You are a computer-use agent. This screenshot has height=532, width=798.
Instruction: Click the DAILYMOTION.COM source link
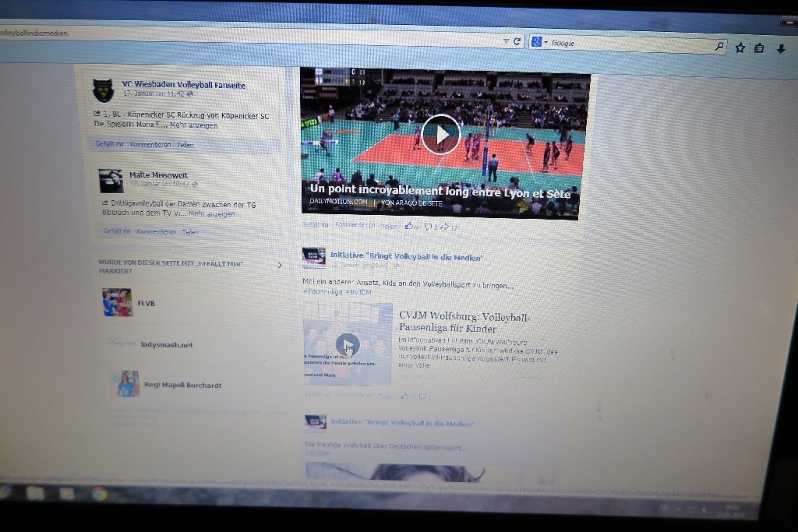[x=338, y=202]
